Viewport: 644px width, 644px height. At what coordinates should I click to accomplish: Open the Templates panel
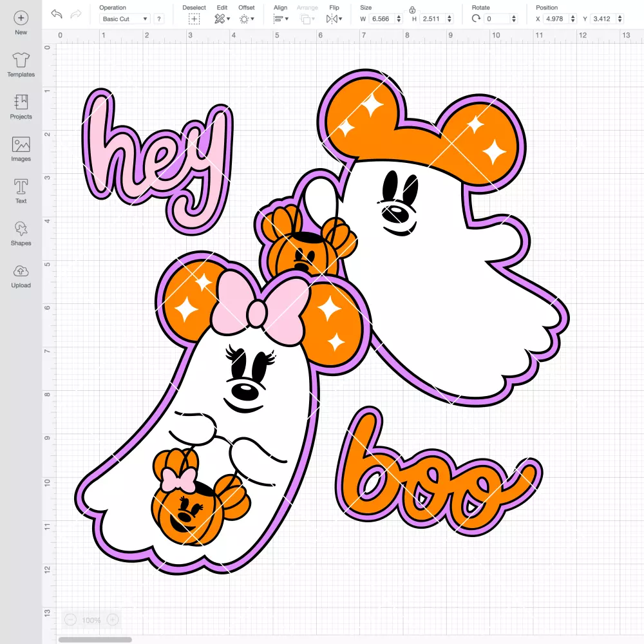click(21, 65)
